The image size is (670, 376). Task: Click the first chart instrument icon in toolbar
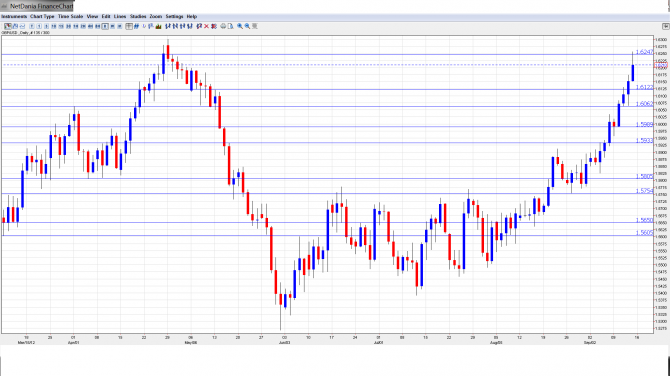point(8,26)
